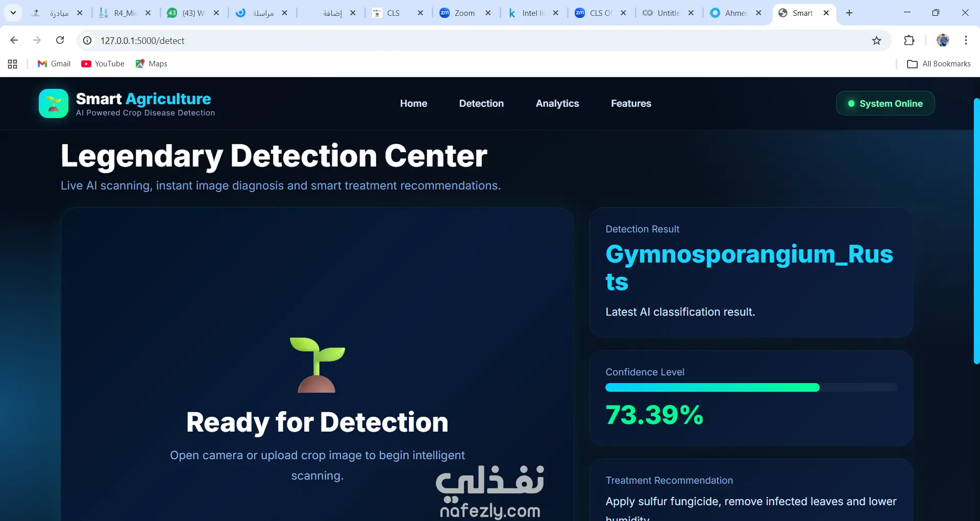Switch to the Untitled tab

coord(668,13)
